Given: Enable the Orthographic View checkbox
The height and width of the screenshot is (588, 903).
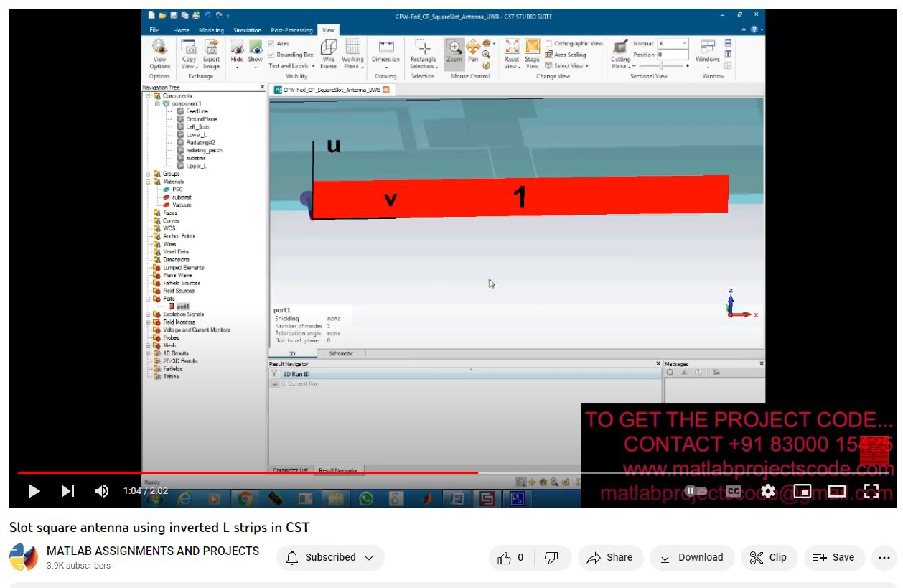Looking at the screenshot, I should click(x=549, y=44).
